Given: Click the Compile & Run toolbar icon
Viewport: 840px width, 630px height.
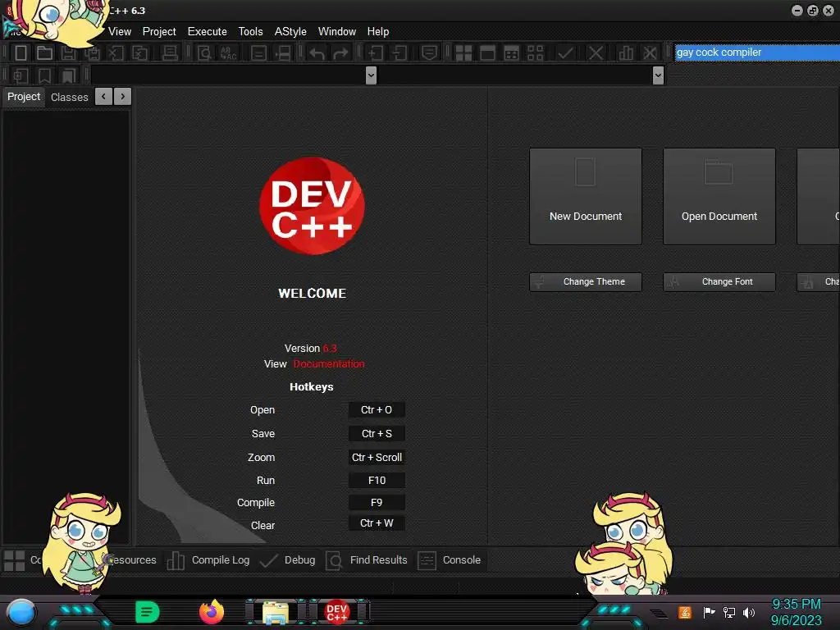Looking at the screenshot, I should click(x=512, y=53).
